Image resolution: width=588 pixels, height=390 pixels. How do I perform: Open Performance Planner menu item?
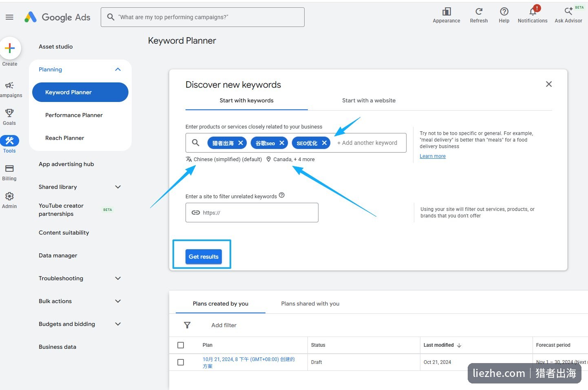click(x=74, y=115)
